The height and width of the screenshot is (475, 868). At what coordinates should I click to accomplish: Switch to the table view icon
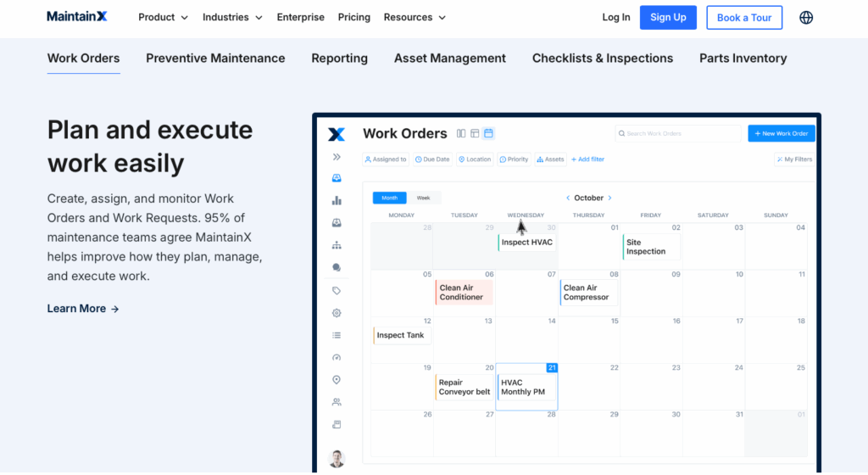click(x=475, y=133)
